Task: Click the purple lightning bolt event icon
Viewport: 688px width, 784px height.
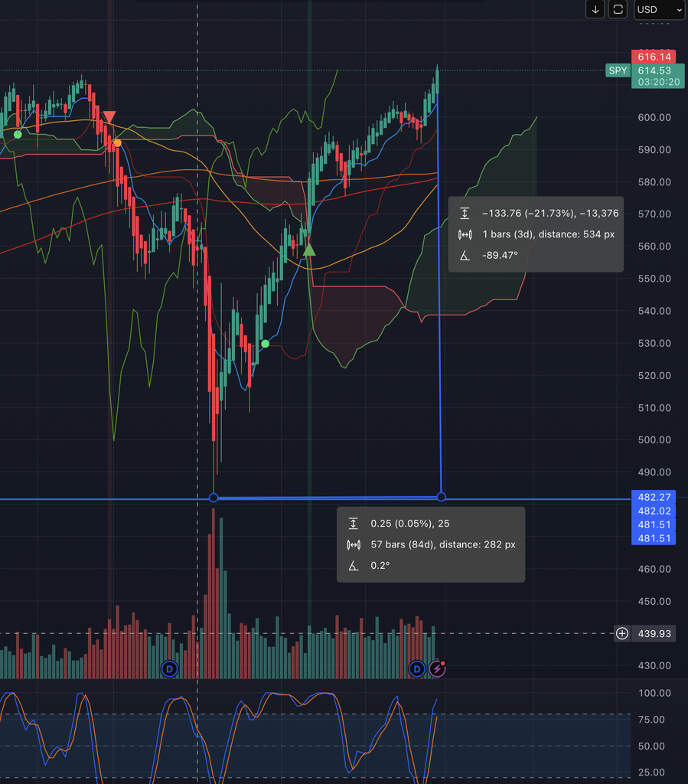Action: [437, 669]
